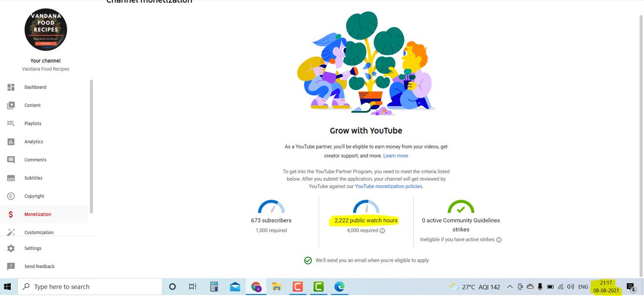The height and width of the screenshot is (296, 644).
Task: Click the Dashboard grid icon
Action: (x=11, y=87)
